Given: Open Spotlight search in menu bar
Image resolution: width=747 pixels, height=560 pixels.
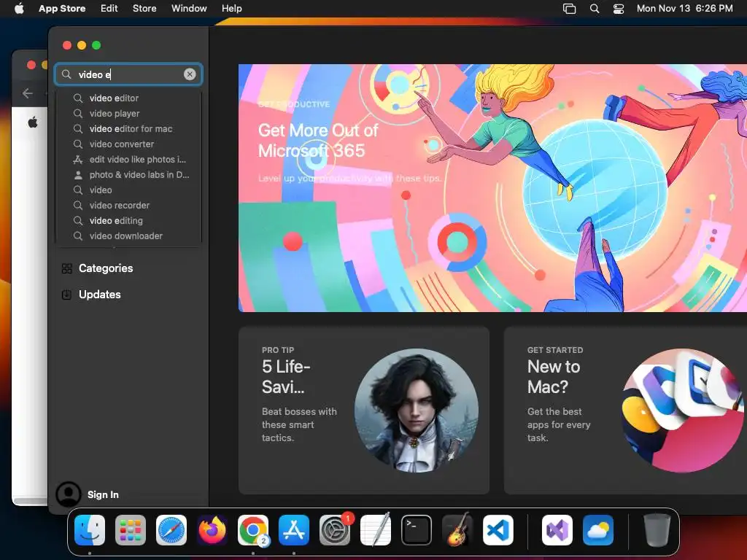Looking at the screenshot, I should (x=595, y=9).
